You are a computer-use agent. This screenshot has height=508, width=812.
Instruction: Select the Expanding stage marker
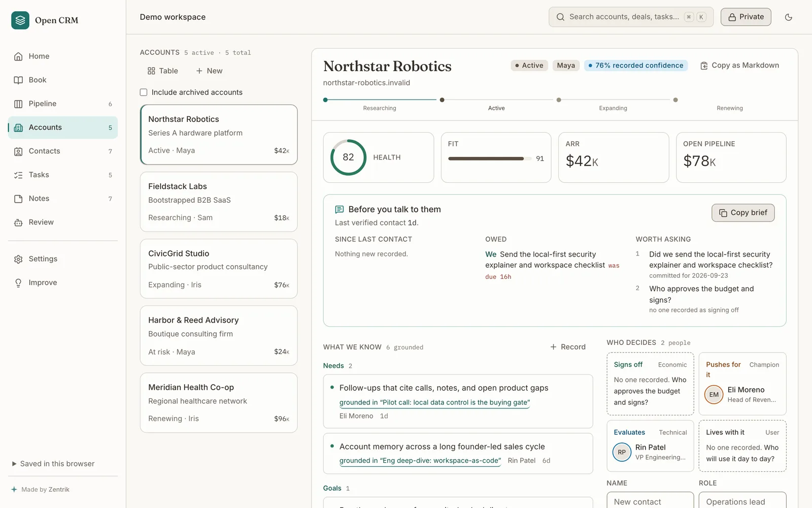click(559, 100)
